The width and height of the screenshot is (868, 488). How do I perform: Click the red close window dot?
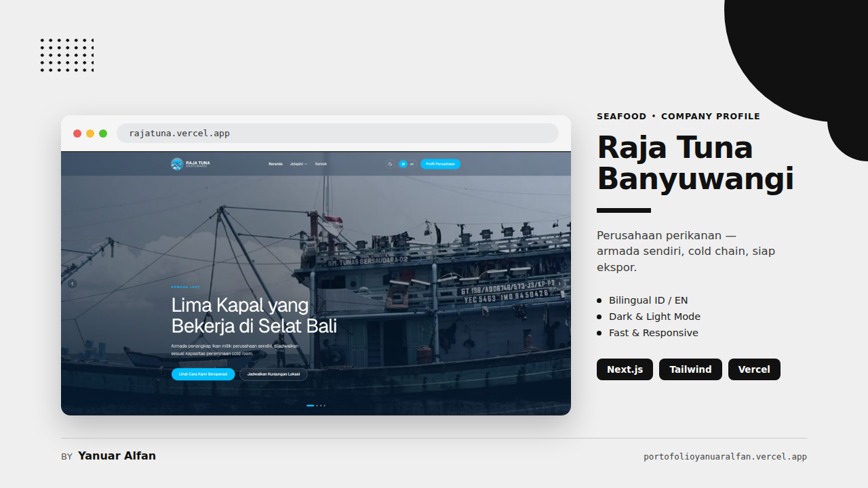click(77, 134)
